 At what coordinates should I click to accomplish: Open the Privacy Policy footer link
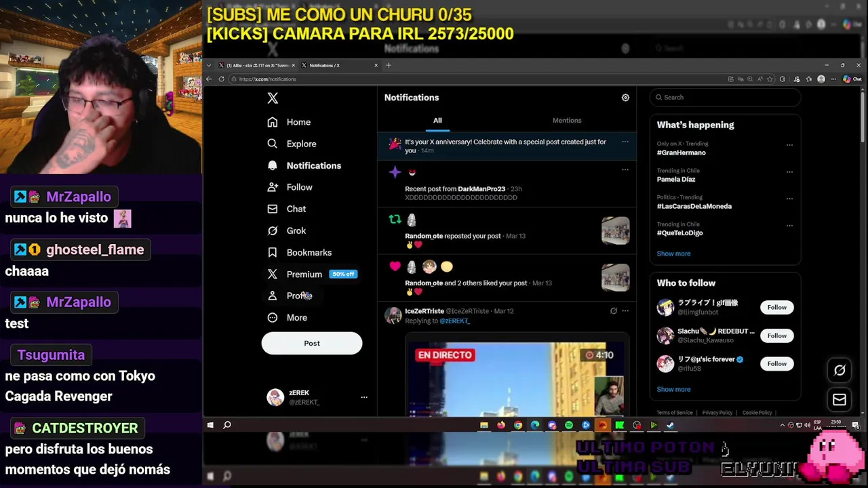click(717, 413)
